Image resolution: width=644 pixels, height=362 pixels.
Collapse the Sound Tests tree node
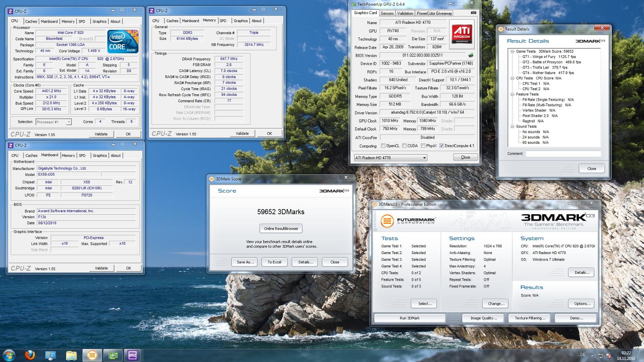tap(512, 126)
